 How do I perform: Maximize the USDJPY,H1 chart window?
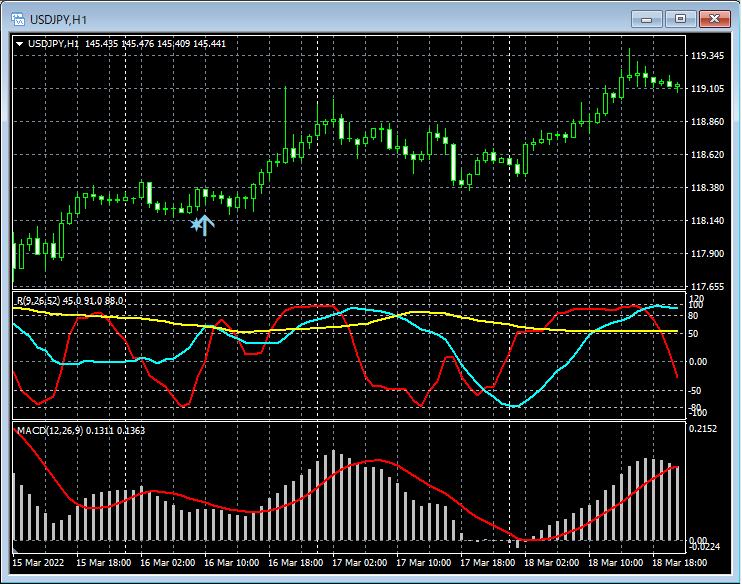pyautogui.click(x=681, y=18)
